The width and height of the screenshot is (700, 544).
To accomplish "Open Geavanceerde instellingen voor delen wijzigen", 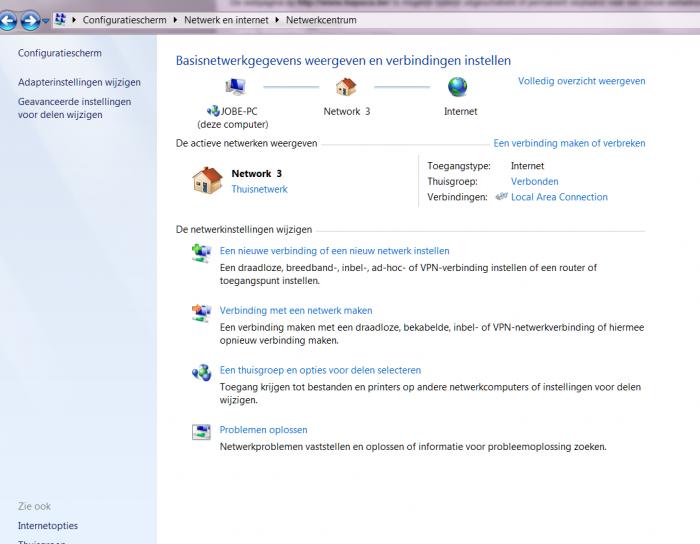I will pos(75,108).
